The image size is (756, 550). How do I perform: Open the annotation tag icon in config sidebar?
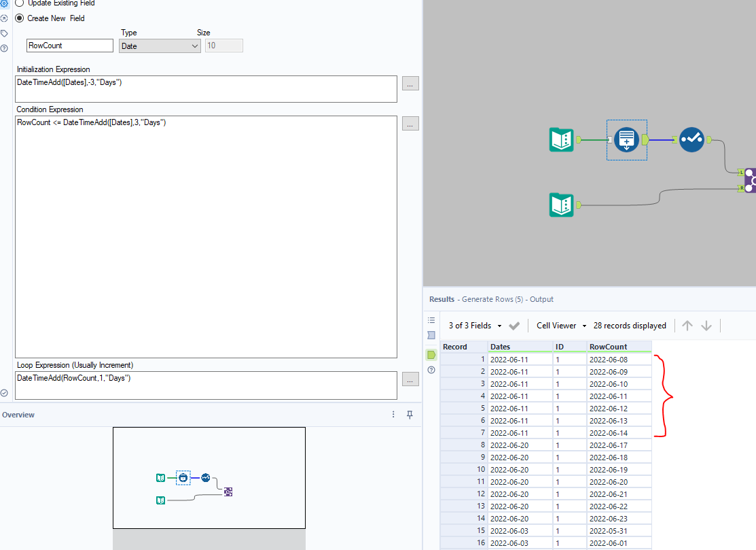5,33
